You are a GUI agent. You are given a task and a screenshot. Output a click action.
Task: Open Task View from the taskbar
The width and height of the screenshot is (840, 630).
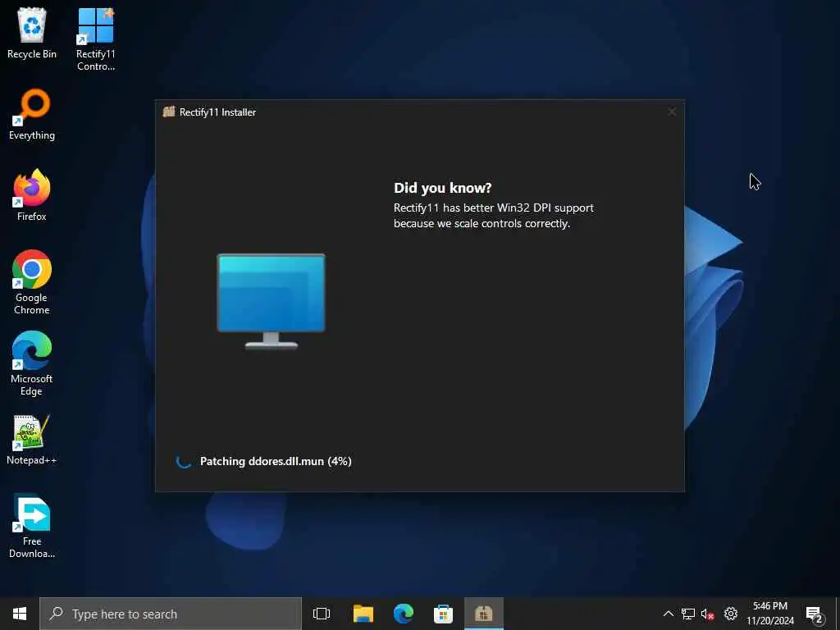[x=322, y=614]
